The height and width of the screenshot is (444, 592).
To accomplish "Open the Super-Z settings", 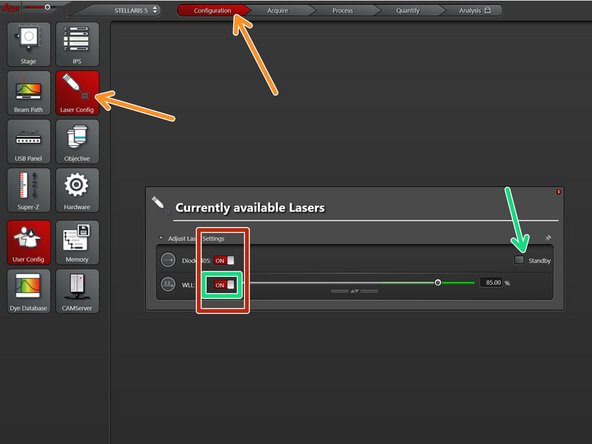I will coord(29,190).
